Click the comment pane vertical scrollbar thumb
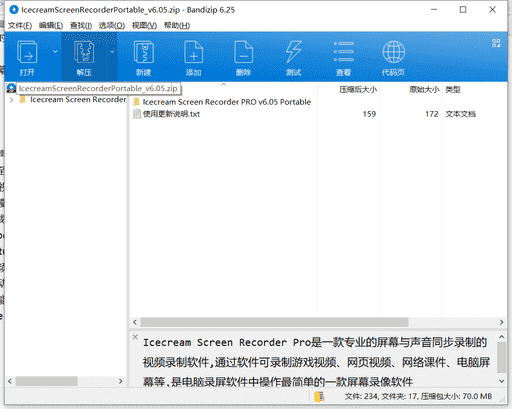Screen dimensions: 512x409 (501, 357)
